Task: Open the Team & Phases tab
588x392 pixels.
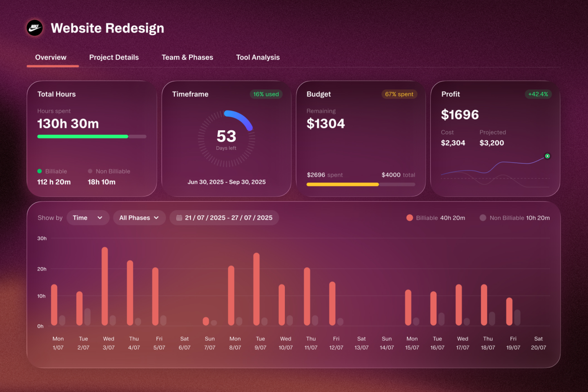Action: pos(187,57)
